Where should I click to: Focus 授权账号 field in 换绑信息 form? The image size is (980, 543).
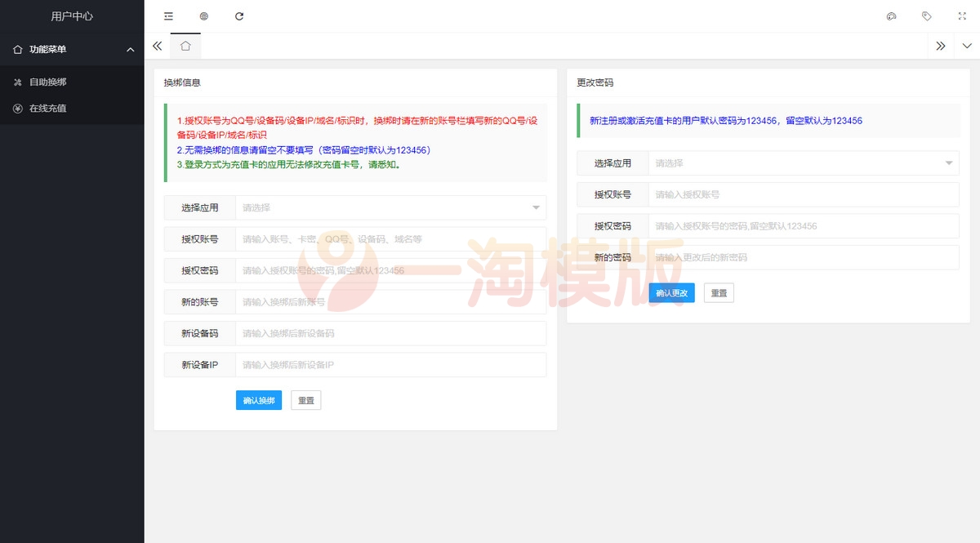click(x=391, y=239)
